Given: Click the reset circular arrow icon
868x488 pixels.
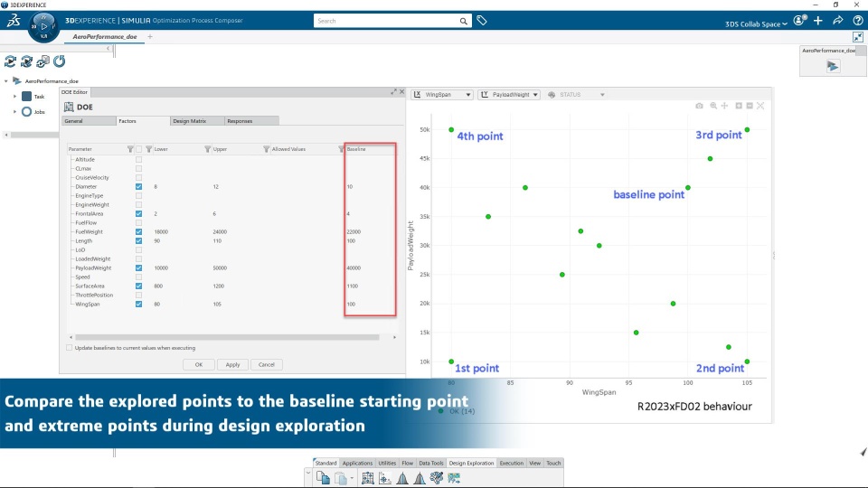Looking at the screenshot, I should coord(60,61).
